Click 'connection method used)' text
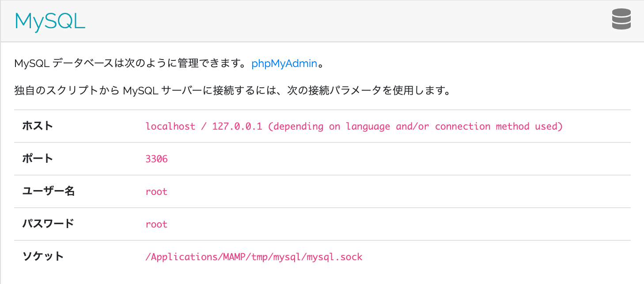The height and width of the screenshot is (284, 644). [x=499, y=127]
